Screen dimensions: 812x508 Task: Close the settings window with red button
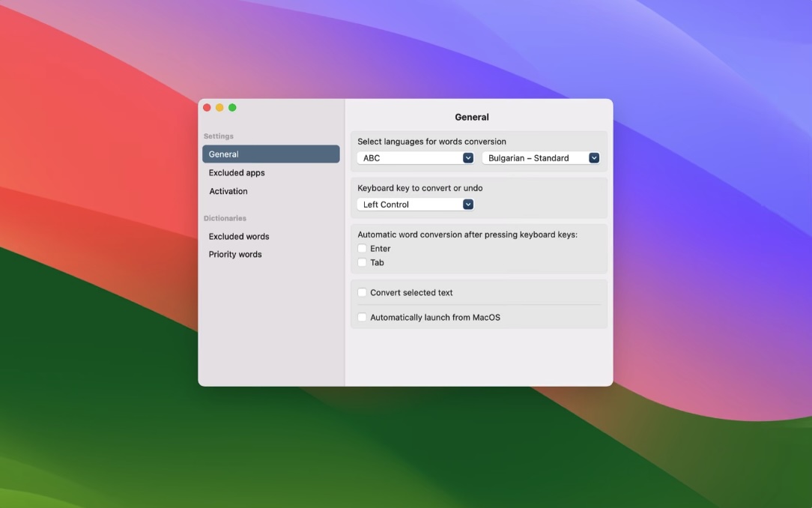207,108
